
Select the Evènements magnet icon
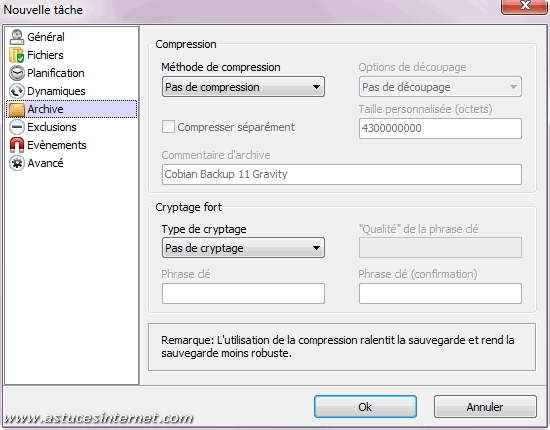click(16, 145)
